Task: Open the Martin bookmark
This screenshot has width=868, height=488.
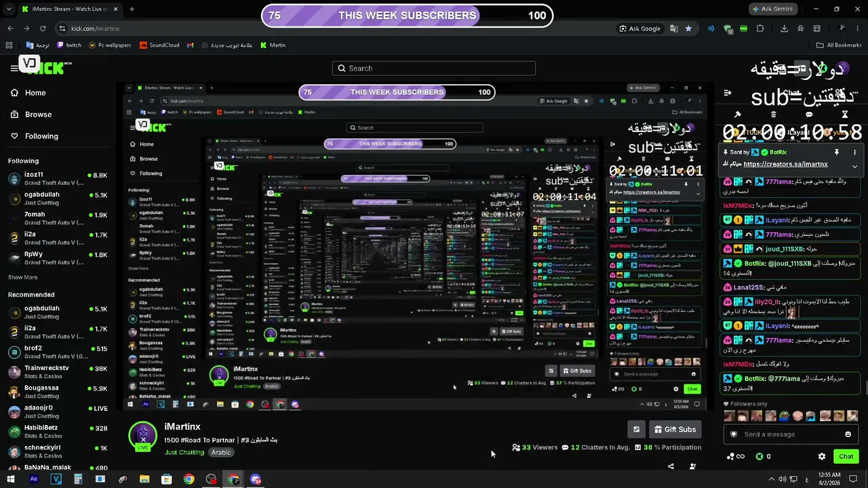Action: pyautogui.click(x=273, y=45)
